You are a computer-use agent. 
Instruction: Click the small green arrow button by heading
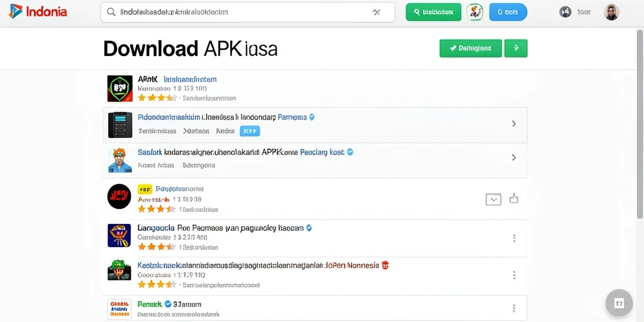click(516, 48)
